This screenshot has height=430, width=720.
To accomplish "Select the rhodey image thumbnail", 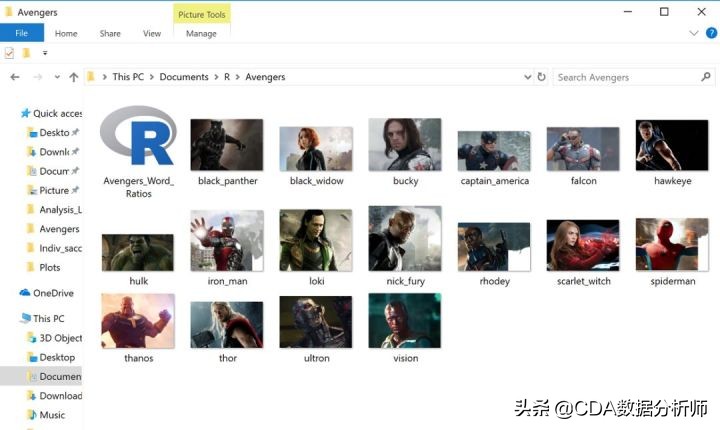I will tap(494, 247).
